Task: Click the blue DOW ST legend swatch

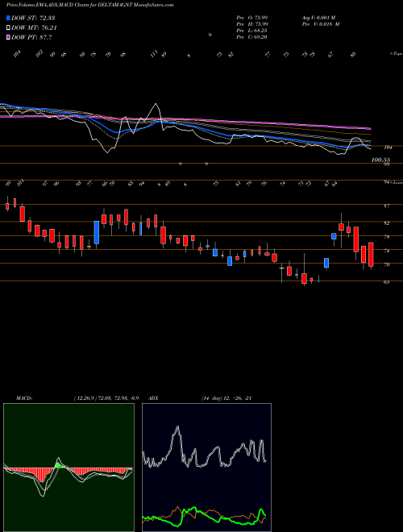Action: (8, 18)
